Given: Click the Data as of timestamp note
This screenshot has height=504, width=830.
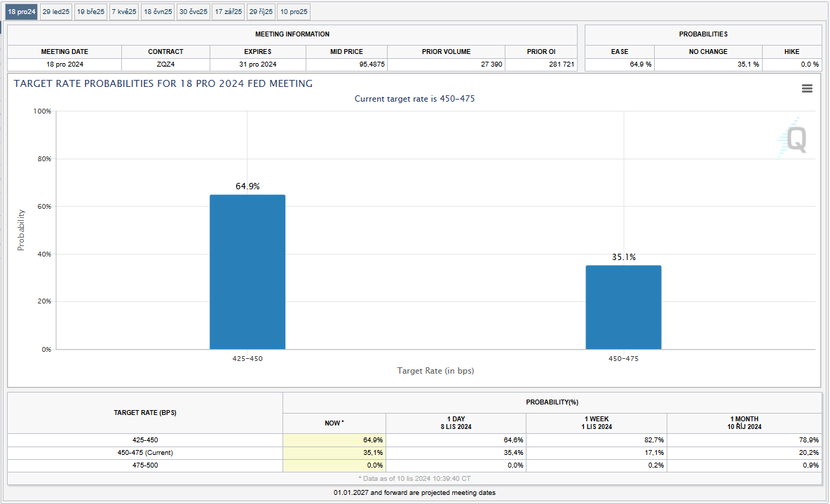Looking at the screenshot, I should click(415, 479).
